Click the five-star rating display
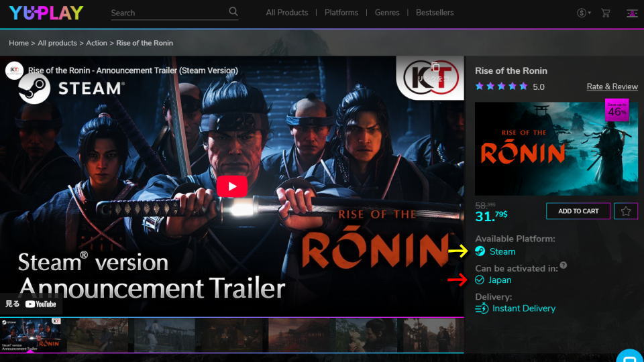644x362 pixels. pos(501,86)
